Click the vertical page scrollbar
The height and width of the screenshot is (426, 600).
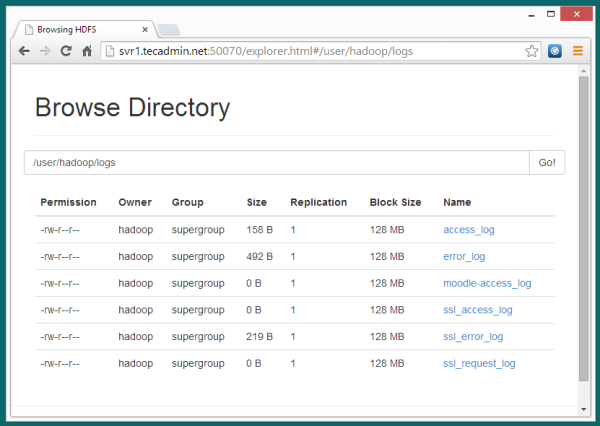click(584, 230)
